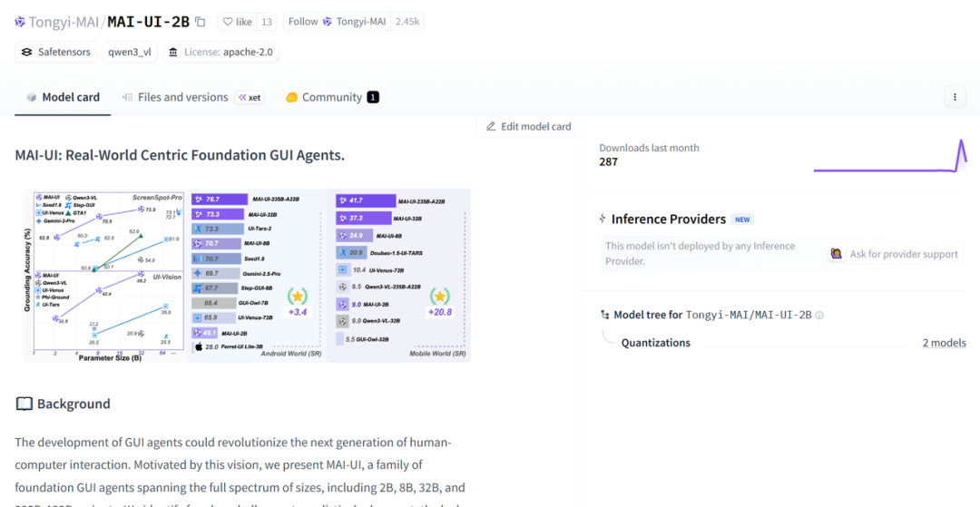This screenshot has width=980, height=507.
Task: Select the Model card tab
Action: coord(63,97)
